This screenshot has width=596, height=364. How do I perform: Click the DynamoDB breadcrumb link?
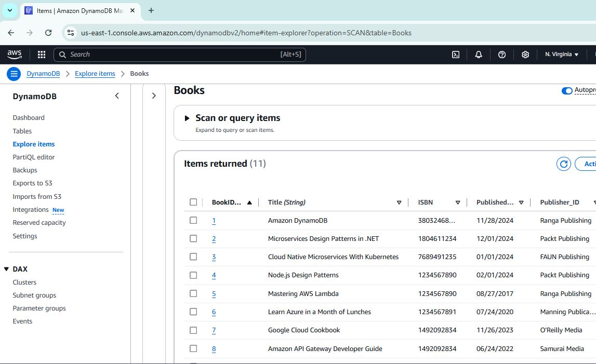43,74
